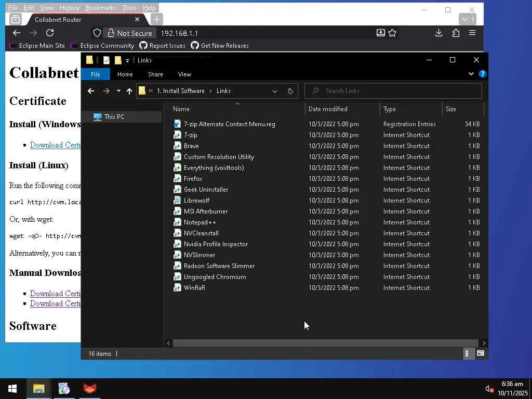Open the Get New Releases bookmark
Image resolution: width=532 pixels, height=399 pixels.
tap(220, 46)
